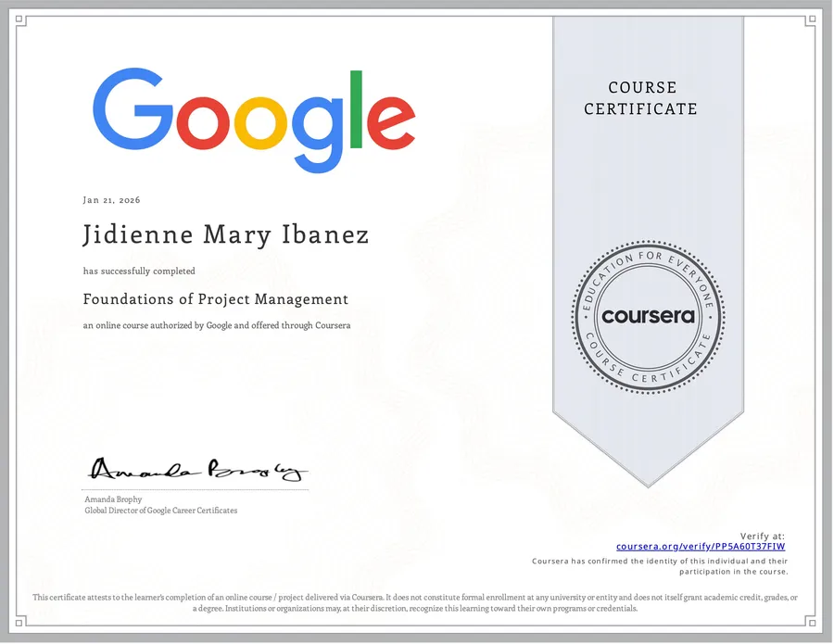Click the course title 'Foundations of Project Management'
Screen dimensions: 834x644
[215, 299]
